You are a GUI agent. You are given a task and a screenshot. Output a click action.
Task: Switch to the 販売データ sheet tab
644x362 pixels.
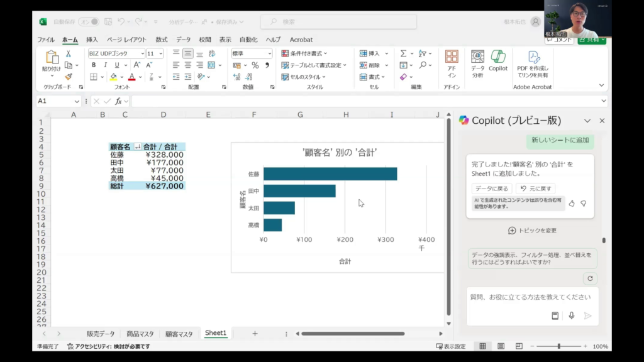coord(101,334)
